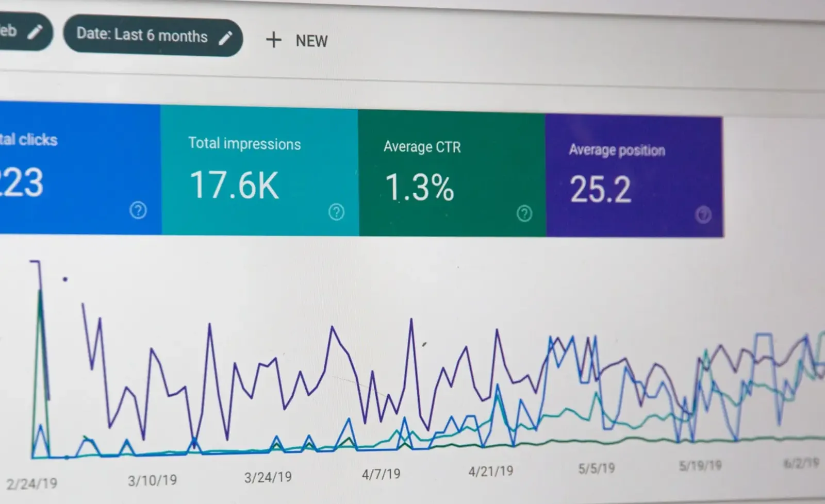This screenshot has height=504, width=825.
Task: Open the Date: Last 6 months filter chip
Action: pos(153,37)
